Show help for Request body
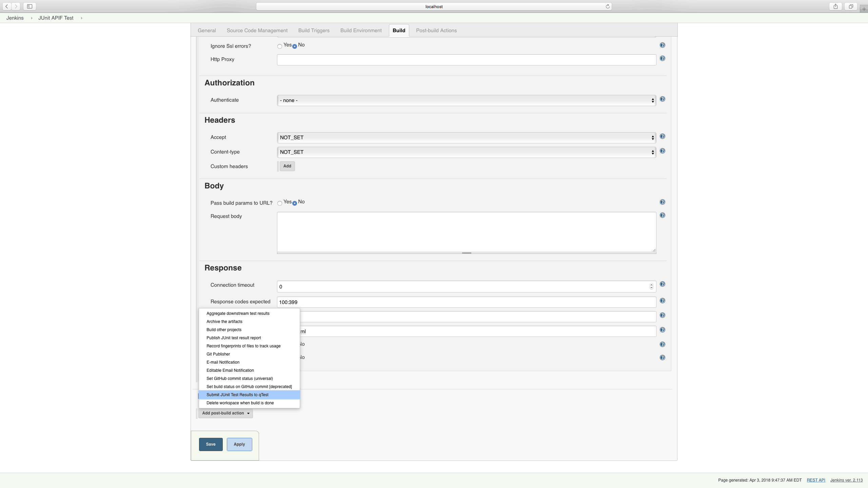 pyautogui.click(x=662, y=216)
